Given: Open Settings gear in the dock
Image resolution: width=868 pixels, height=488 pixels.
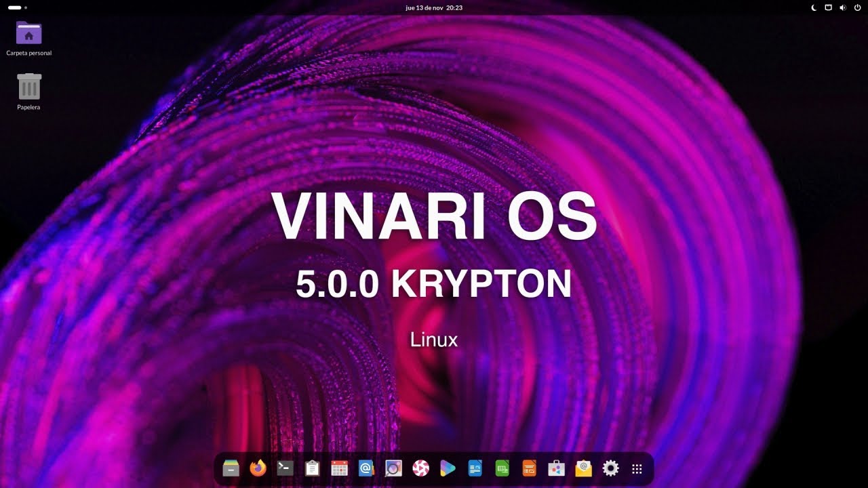Looking at the screenshot, I should tap(611, 468).
